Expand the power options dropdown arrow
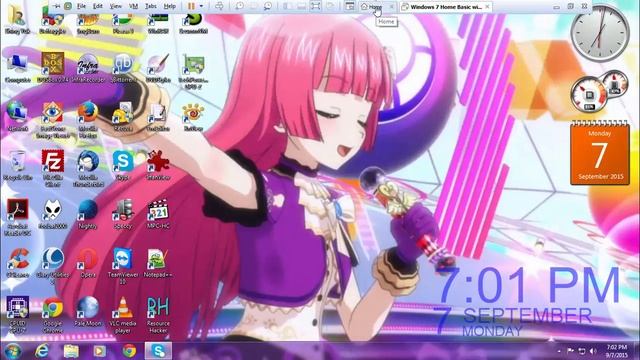This screenshot has width=640, height=360. [201, 6]
